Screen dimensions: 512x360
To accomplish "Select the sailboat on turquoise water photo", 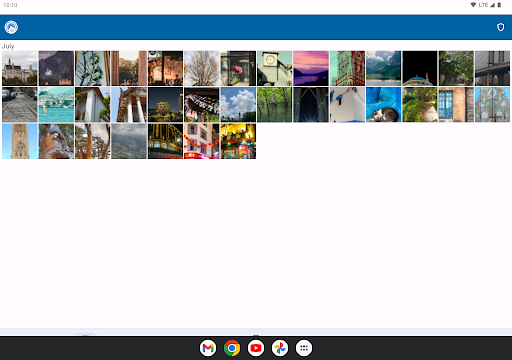I will (x=56, y=105).
